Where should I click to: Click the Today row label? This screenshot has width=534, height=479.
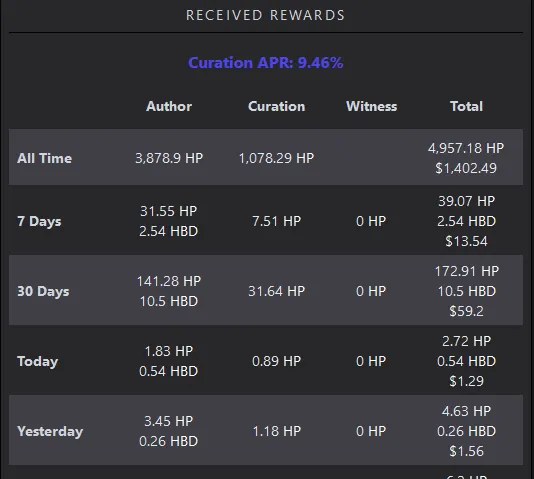[x=37, y=362]
